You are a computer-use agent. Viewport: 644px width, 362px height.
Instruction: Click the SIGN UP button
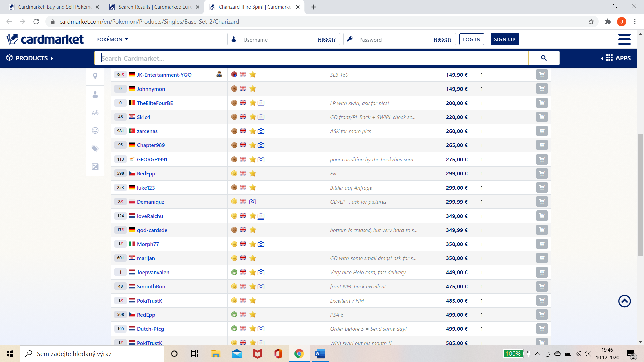(x=504, y=39)
